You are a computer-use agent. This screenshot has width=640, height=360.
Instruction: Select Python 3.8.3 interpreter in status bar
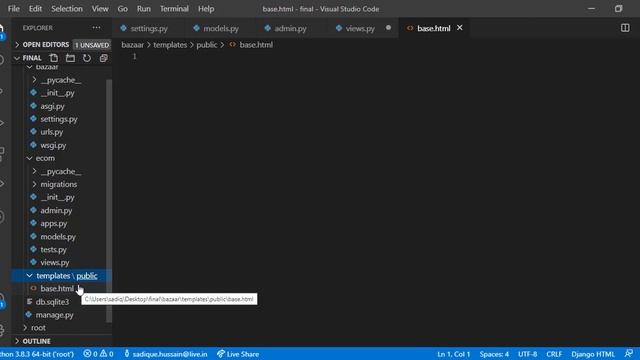(x=37, y=354)
